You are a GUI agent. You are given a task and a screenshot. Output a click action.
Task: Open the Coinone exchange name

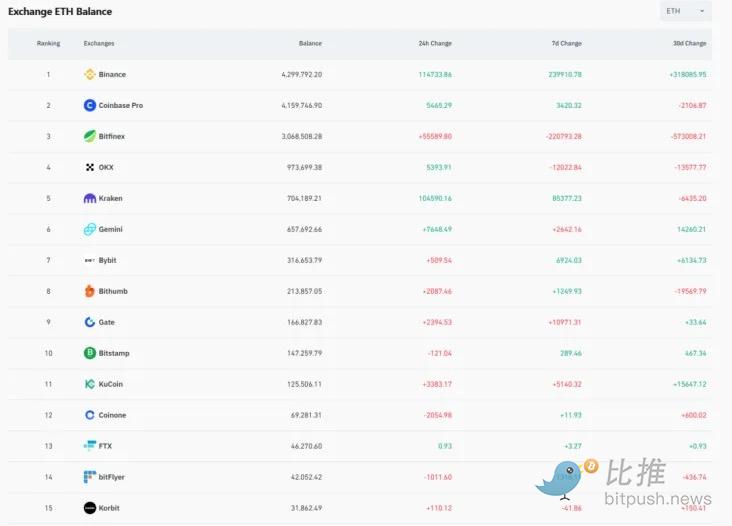click(x=113, y=415)
